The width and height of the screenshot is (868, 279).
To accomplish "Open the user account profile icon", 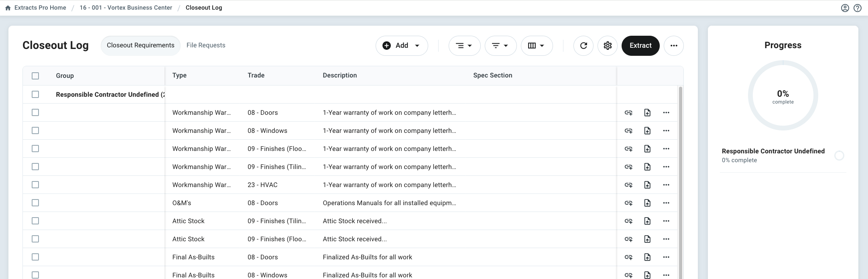I will (845, 8).
